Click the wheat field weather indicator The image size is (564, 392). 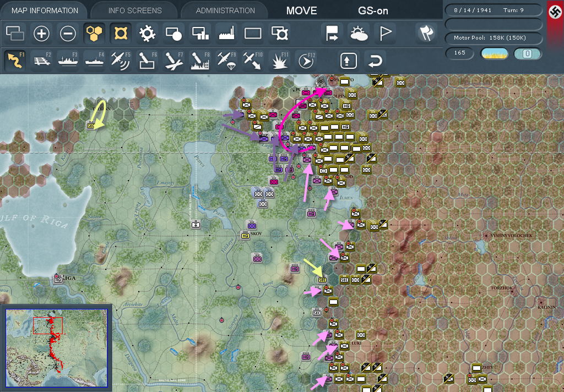point(494,53)
